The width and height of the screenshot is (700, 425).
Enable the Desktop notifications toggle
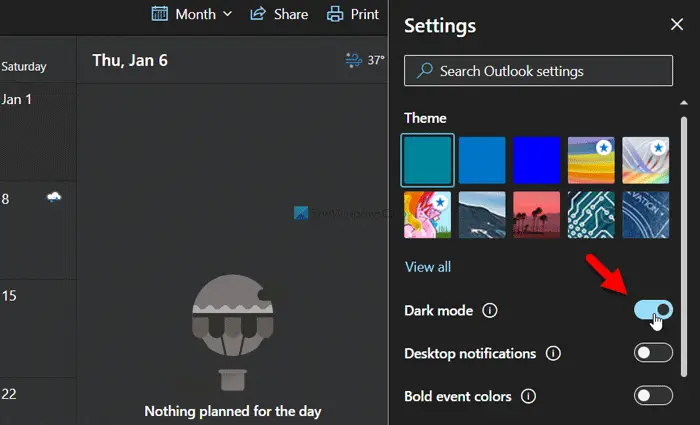653,353
